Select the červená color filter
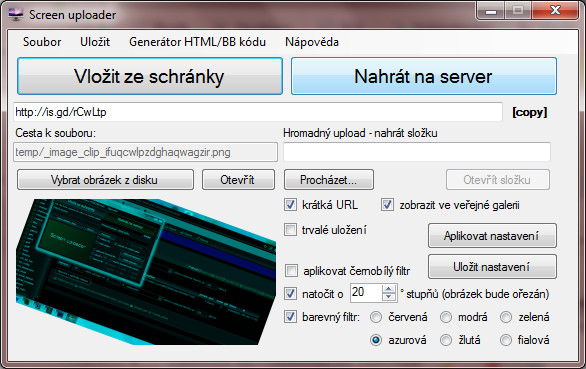This screenshot has height=369, width=586. (376, 317)
